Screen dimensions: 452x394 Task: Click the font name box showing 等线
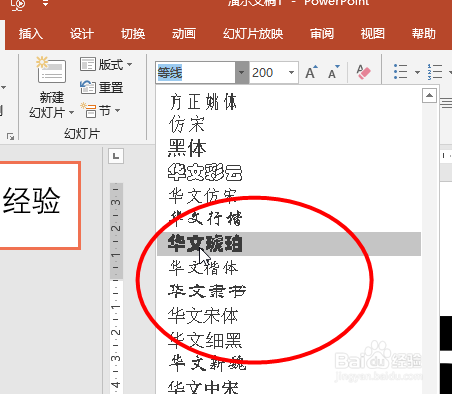pos(196,72)
